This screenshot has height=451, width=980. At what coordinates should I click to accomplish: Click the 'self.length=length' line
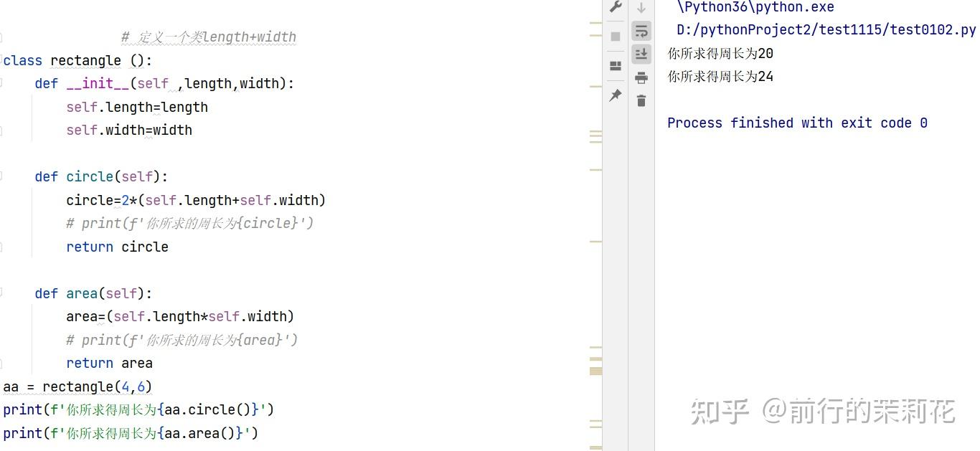[137, 108]
